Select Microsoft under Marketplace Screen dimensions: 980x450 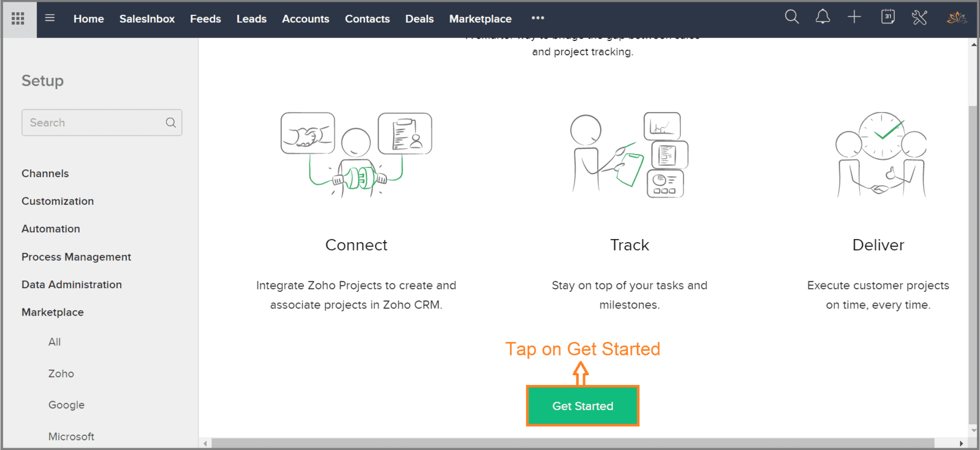click(x=72, y=437)
